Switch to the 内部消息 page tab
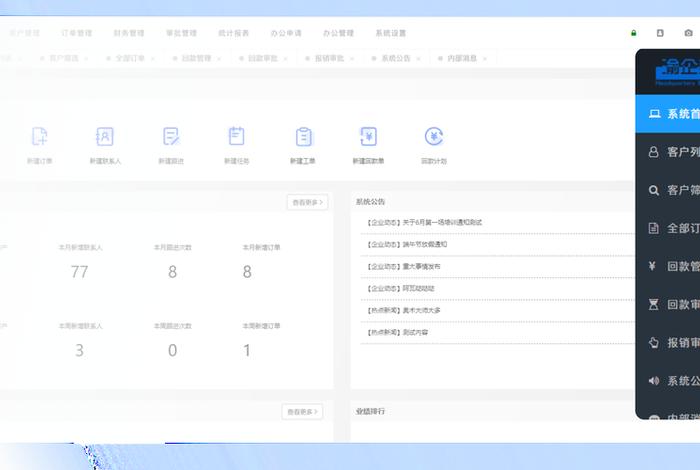The height and width of the screenshot is (470, 700). pos(462,58)
